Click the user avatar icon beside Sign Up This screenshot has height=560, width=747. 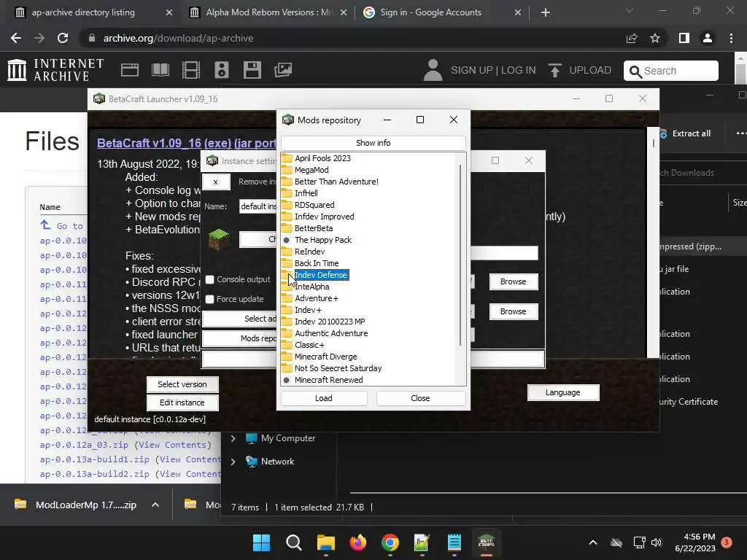pos(433,70)
